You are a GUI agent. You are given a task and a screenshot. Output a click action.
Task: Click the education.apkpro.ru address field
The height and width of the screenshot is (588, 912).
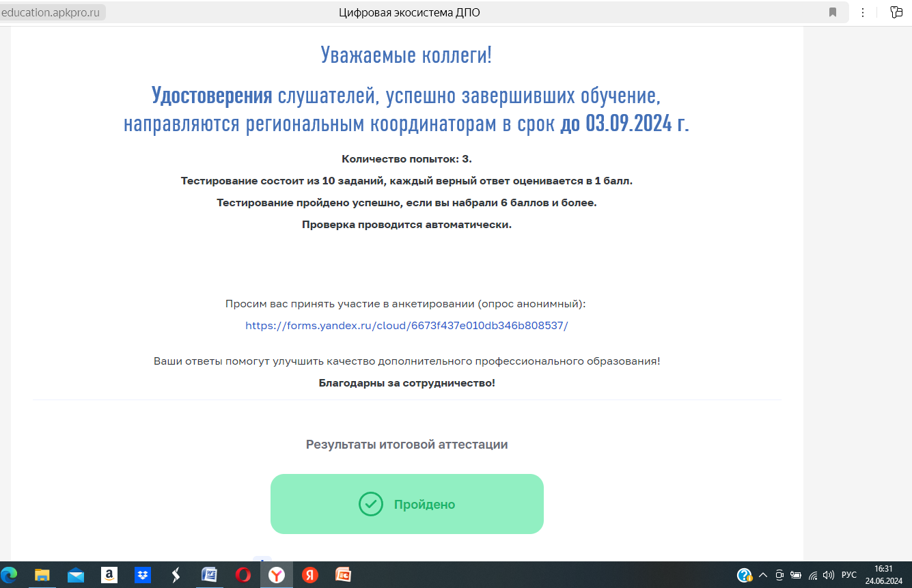tap(53, 12)
